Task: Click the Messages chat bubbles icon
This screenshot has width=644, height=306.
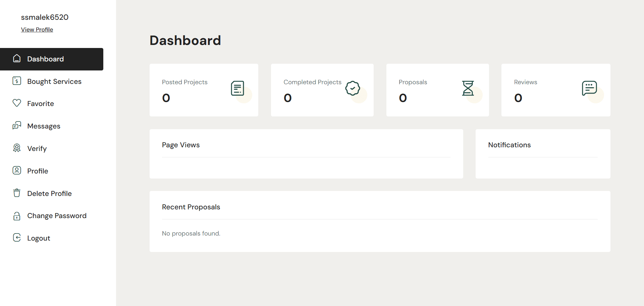Action: tap(17, 125)
